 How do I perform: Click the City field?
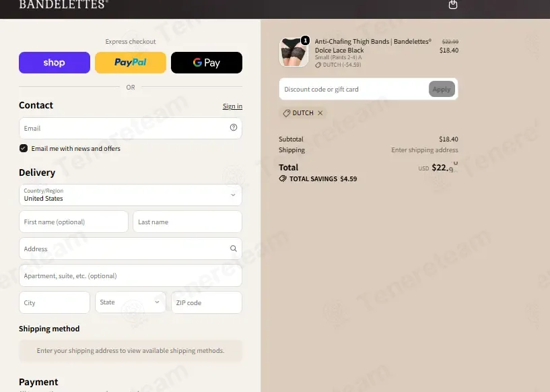[55, 302]
